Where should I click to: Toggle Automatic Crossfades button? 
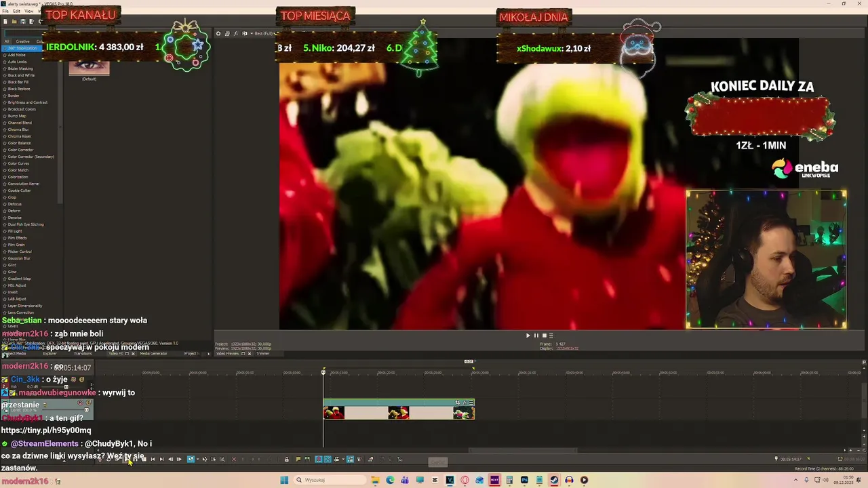coord(328,460)
